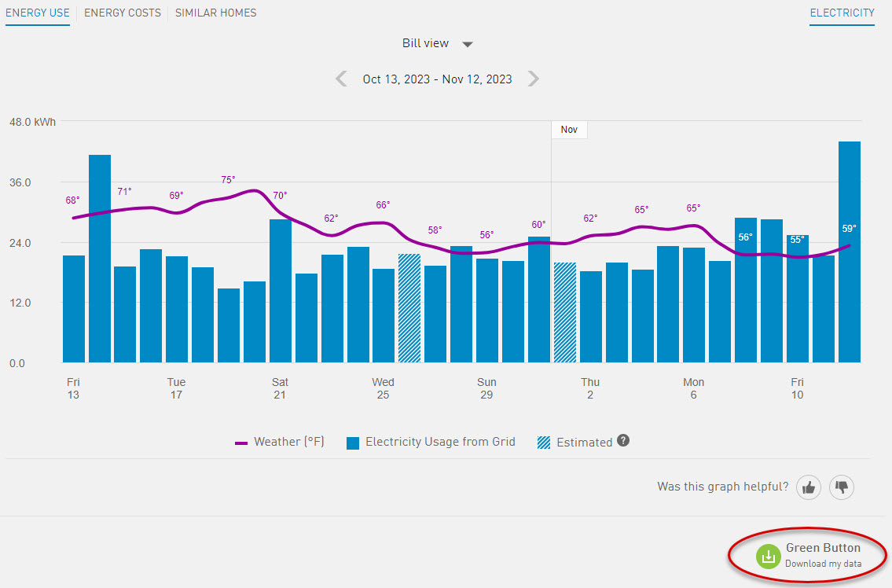The image size is (892, 588).
Task: Click the Nov month marker on the chart
Action: point(569,129)
